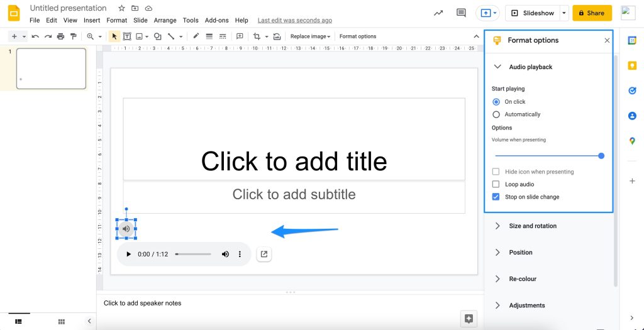The image size is (644, 330).
Task: Click Format options in toolbar
Action: point(358,36)
